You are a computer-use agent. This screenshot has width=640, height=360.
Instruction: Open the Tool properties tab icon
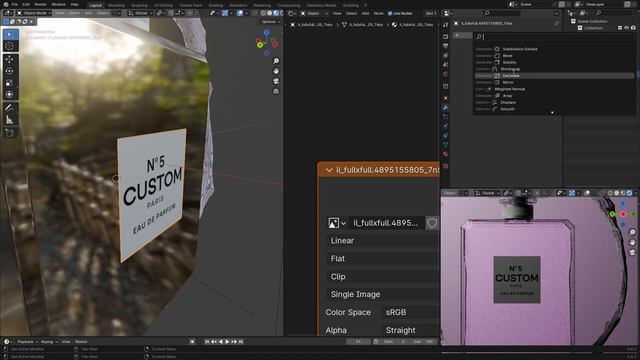click(x=445, y=25)
